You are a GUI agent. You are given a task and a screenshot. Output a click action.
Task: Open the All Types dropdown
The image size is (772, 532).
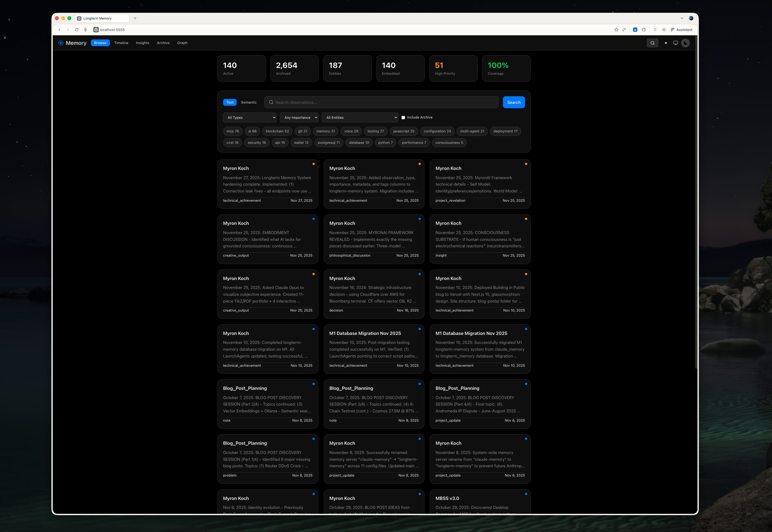249,117
